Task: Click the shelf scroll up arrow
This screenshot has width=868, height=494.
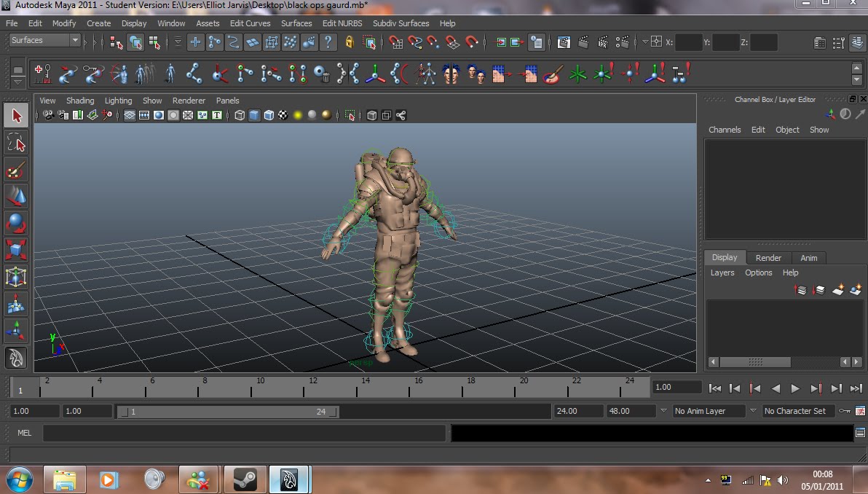Action: pyautogui.click(x=856, y=68)
